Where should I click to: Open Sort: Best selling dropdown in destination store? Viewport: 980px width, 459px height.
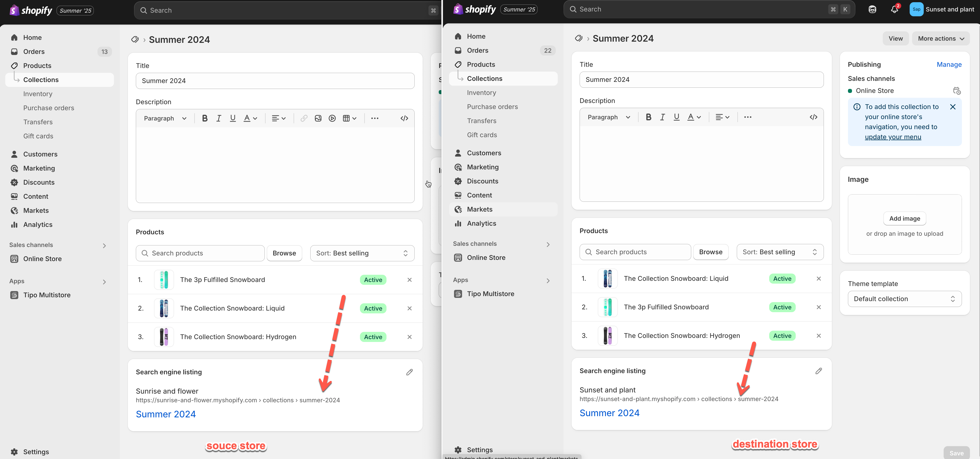(780, 252)
